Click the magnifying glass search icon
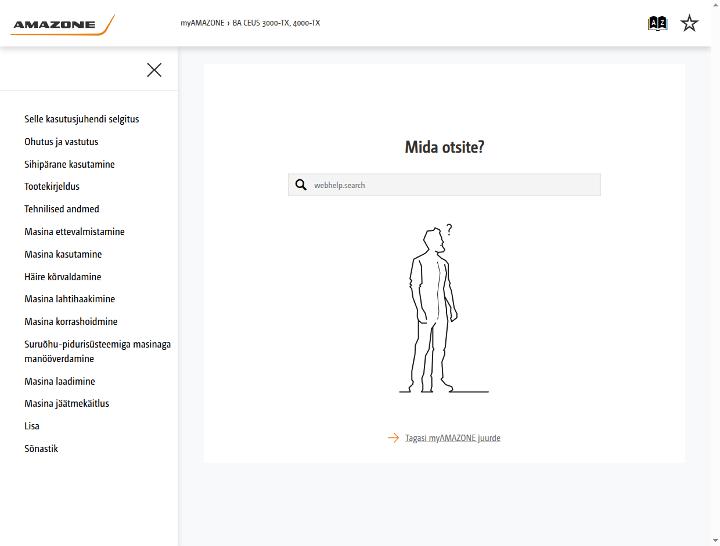 pyautogui.click(x=301, y=185)
